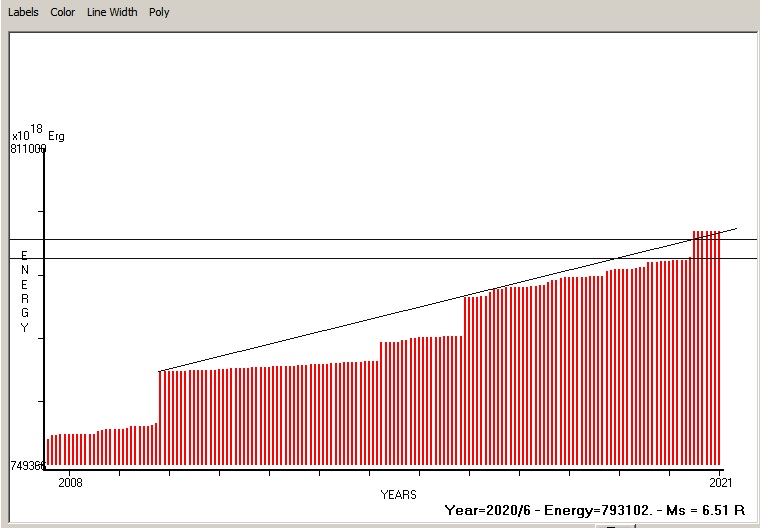Click the 2008 x-axis year label

[70, 483]
